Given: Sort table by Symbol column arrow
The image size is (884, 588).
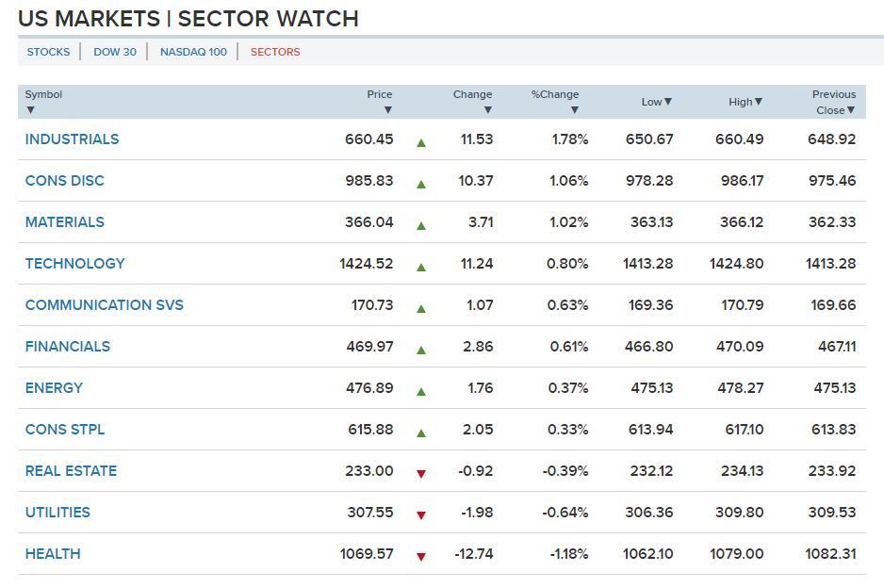Looking at the screenshot, I should (30, 110).
